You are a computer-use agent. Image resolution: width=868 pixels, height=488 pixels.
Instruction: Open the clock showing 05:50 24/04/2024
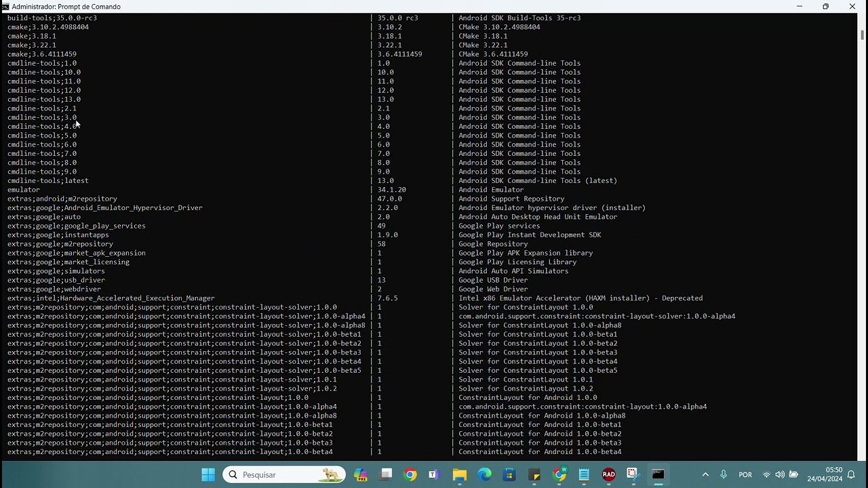coord(826,474)
